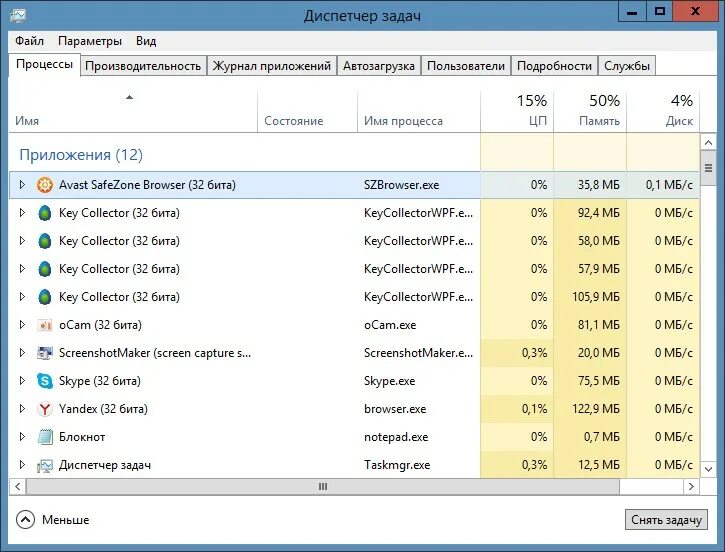725x552 pixels.
Task: Switch to the Пользователи tab
Action: pyautogui.click(x=466, y=66)
